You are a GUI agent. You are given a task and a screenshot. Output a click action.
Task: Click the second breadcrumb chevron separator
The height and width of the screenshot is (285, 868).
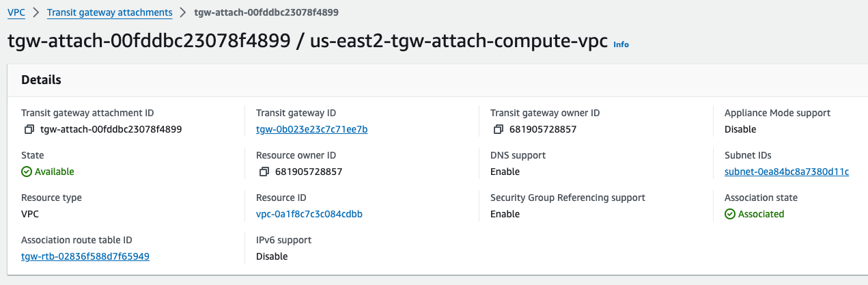[182, 12]
